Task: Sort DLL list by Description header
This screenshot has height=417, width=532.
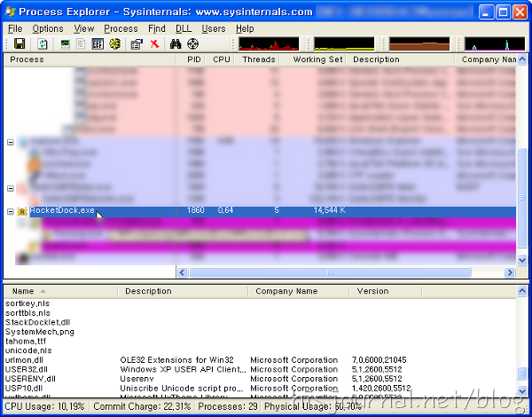Action: point(183,291)
